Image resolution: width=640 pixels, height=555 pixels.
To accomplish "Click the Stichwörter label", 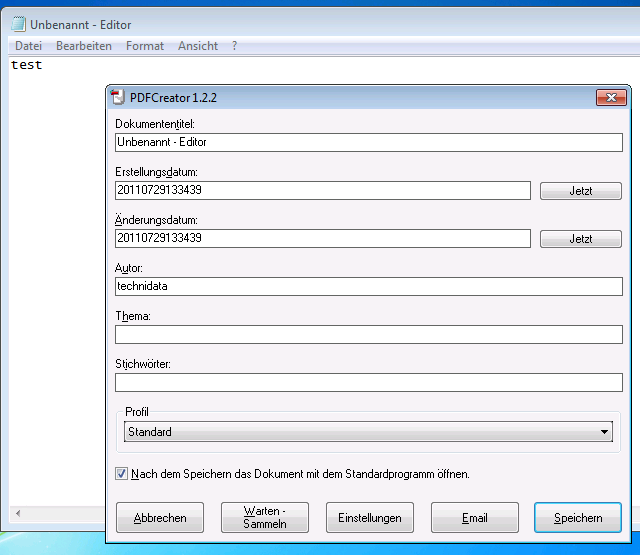I will (x=143, y=364).
